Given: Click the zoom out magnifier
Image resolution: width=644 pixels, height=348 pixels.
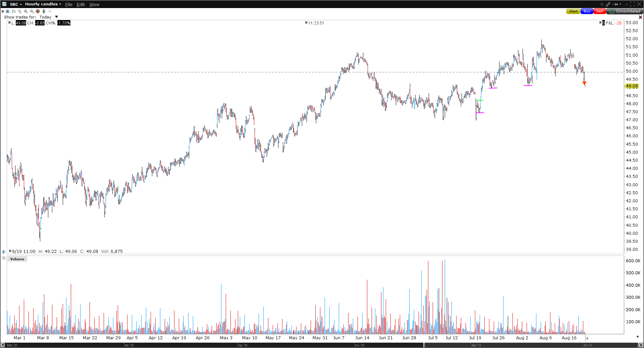Looking at the screenshot, I should (32, 11).
